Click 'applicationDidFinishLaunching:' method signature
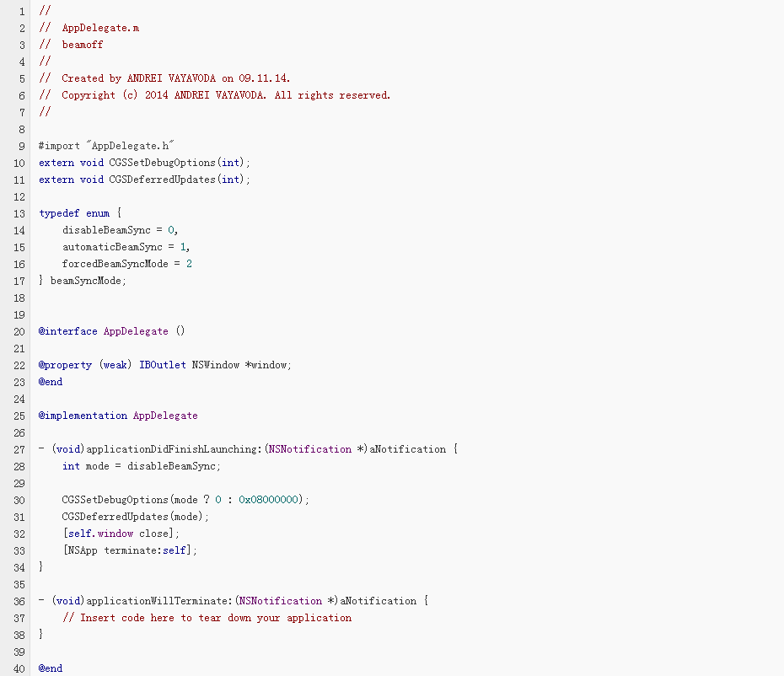 (x=249, y=449)
